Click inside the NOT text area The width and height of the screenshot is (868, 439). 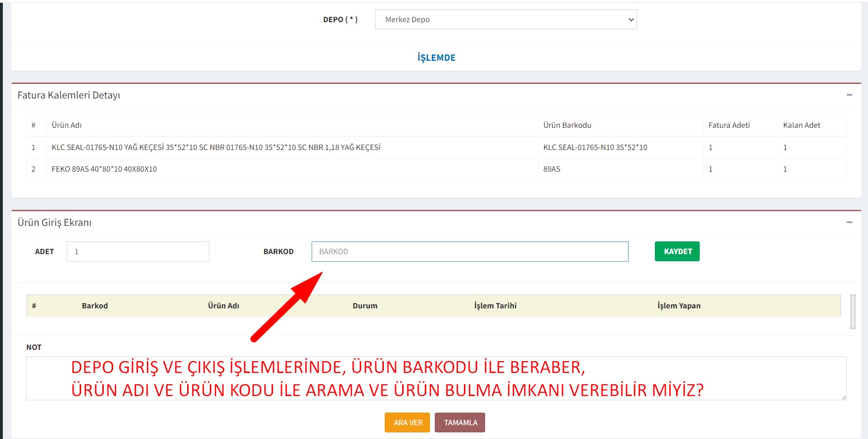pos(436,378)
